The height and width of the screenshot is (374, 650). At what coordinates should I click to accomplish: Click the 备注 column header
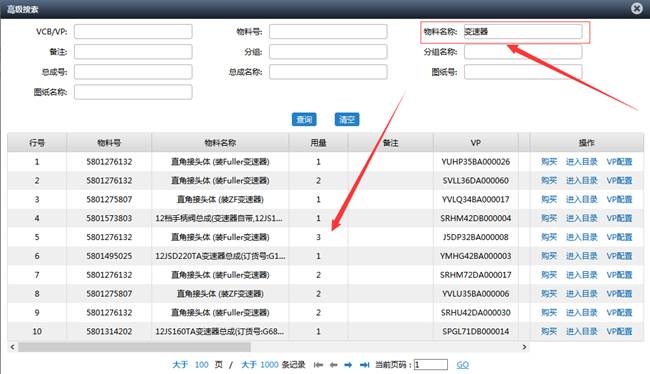(390, 143)
